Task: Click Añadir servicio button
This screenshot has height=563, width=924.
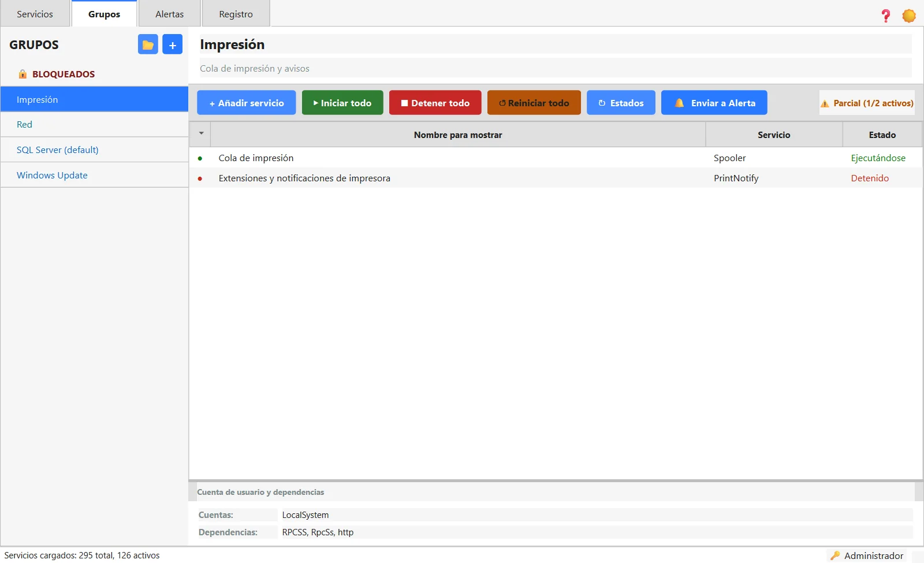Action: pos(247,103)
